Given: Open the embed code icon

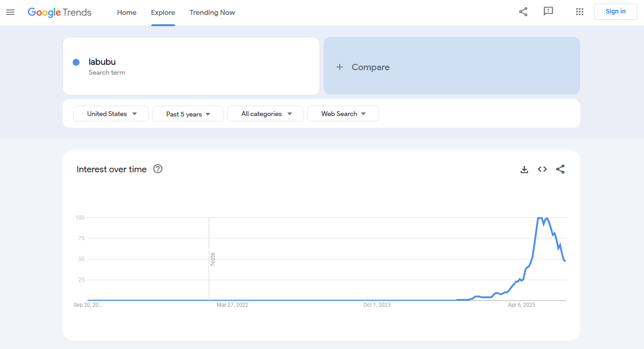Looking at the screenshot, I should (542, 170).
